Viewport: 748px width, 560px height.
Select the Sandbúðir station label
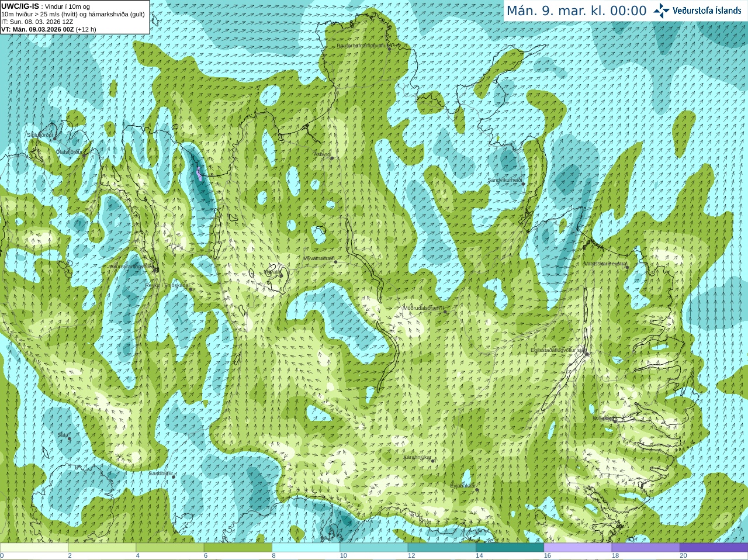(x=160, y=473)
